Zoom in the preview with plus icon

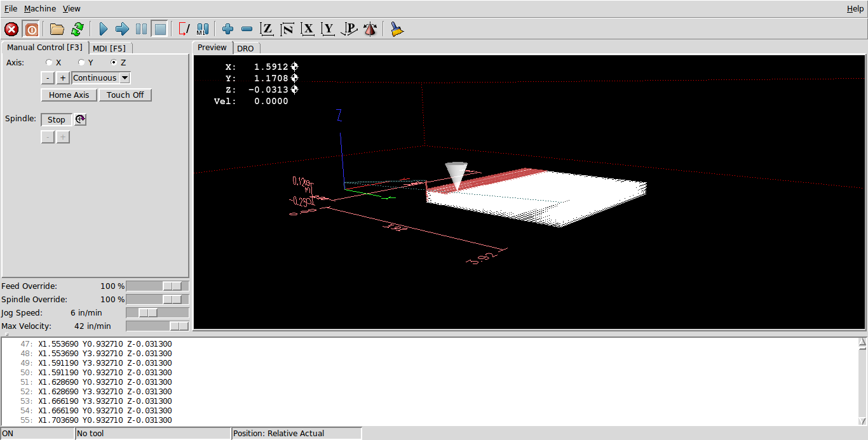228,29
